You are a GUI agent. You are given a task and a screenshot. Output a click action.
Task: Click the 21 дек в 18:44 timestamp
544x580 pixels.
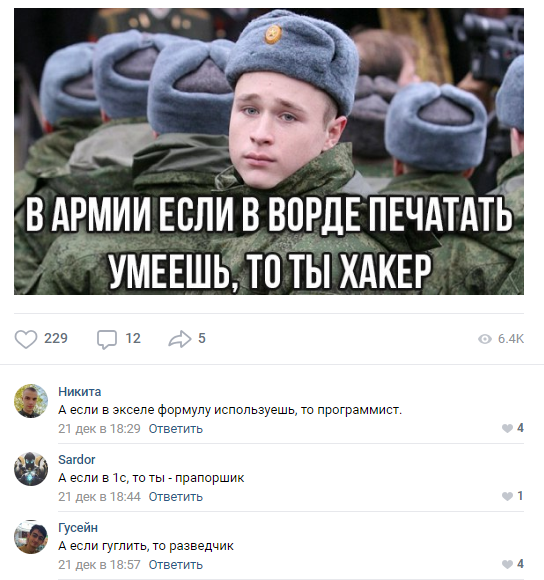pyautogui.click(x=99, y=497)
